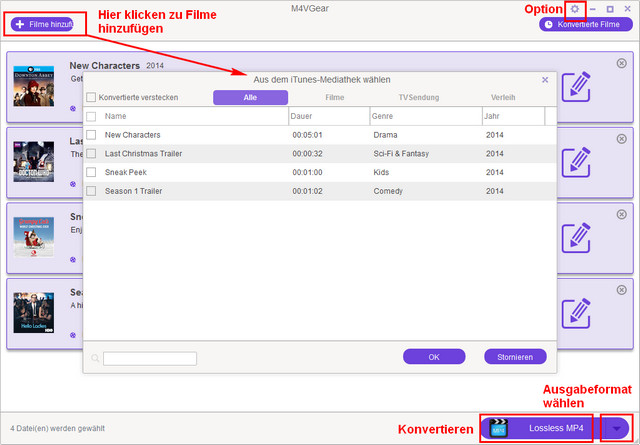Check the Sneak Peek row checkbox
The width and height of the screenshot is (640, 445).
click(91, 172)
